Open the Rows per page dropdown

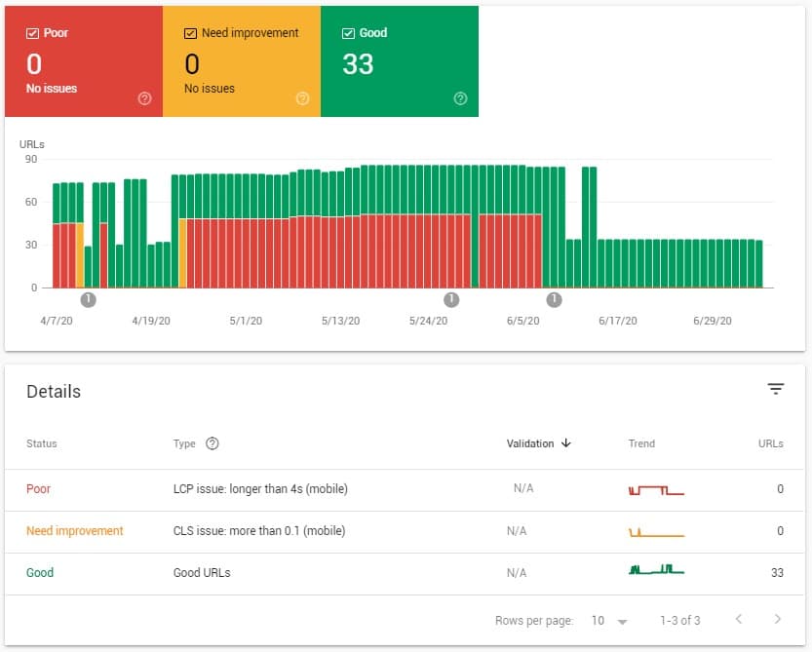(x=609, y=621)
